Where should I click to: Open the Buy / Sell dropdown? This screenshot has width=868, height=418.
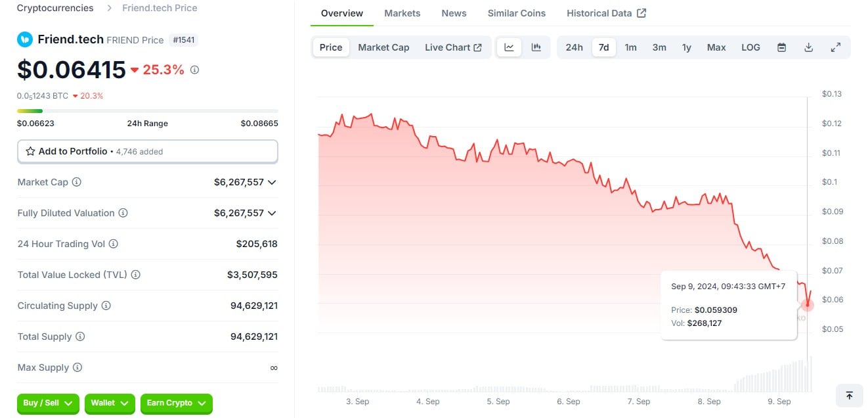(47, 403)
